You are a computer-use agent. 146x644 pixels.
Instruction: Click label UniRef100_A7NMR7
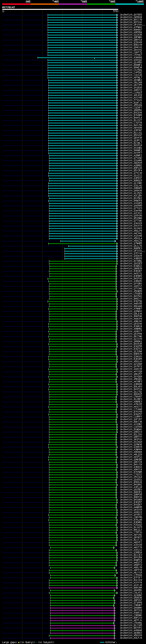click(131, 309)
